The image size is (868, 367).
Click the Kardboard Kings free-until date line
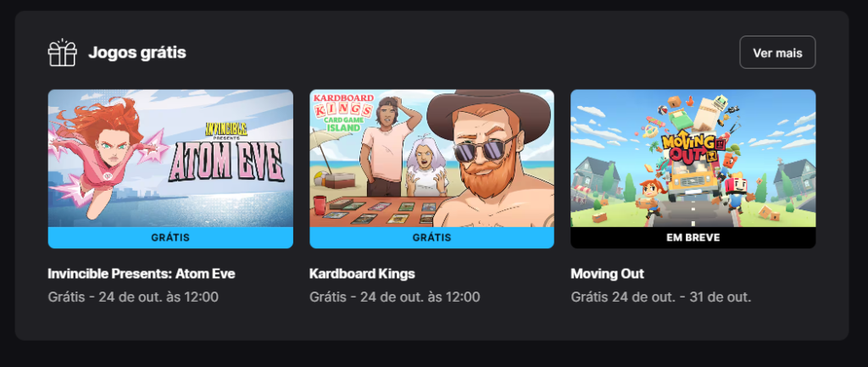395,297
